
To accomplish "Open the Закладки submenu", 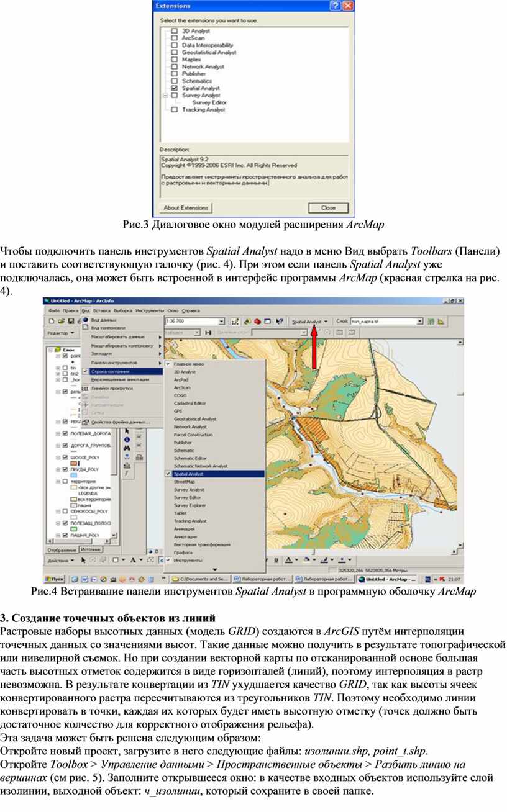I will 122,353.
